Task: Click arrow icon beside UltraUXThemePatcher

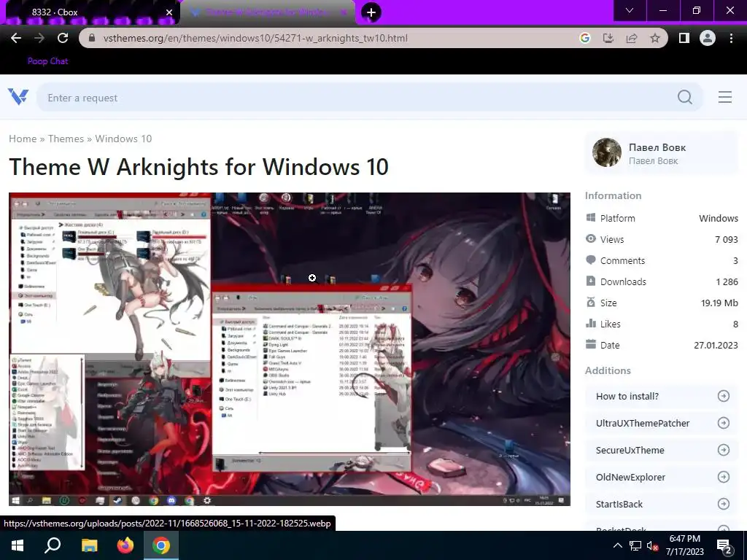Action: tap(723, 424)
